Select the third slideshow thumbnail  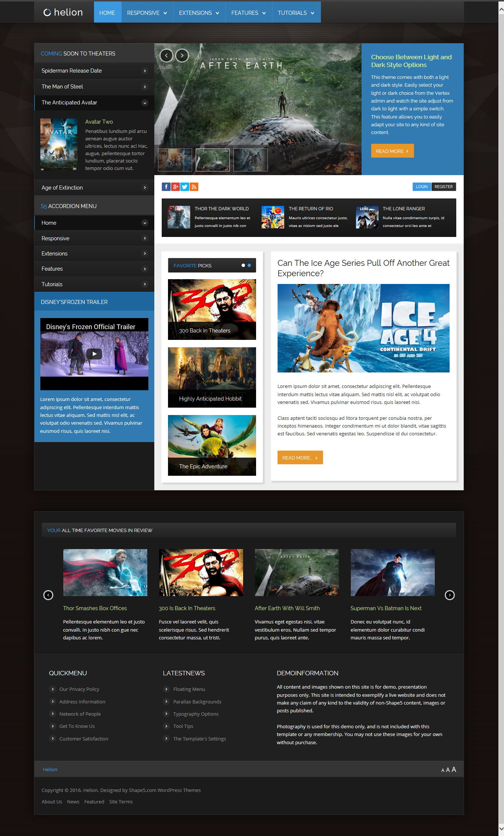(x=251, y=160)
